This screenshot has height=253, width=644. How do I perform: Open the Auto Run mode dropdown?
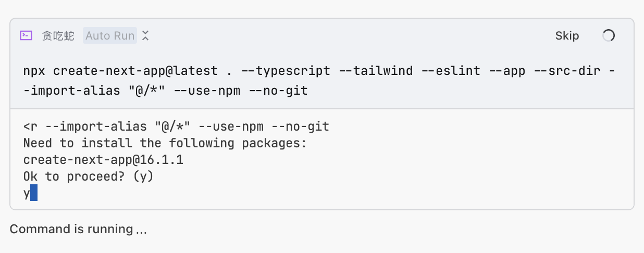(x=110, y=35)
